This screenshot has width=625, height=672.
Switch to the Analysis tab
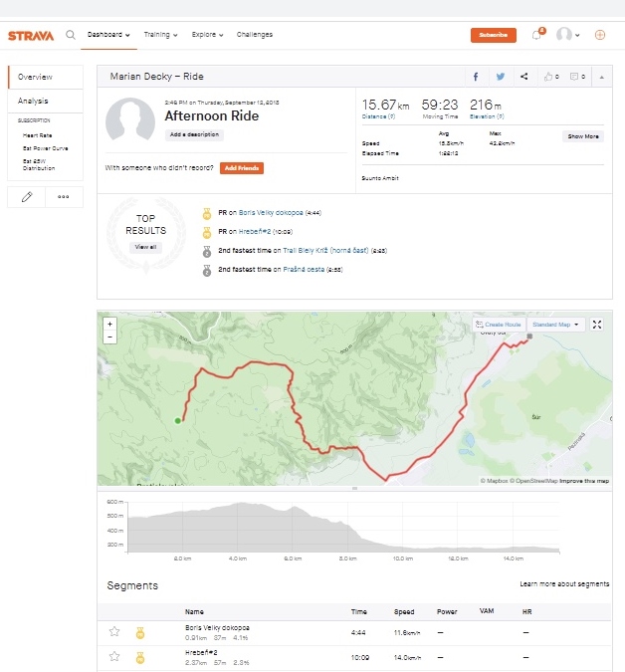(x=33, y=101)
